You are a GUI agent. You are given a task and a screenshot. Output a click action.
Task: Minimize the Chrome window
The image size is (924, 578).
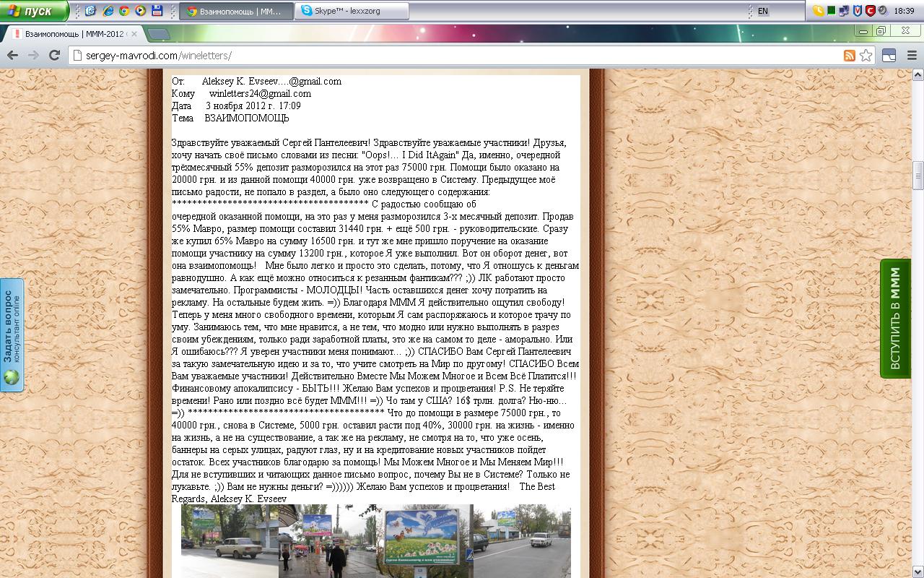click(x=863, y=31)
